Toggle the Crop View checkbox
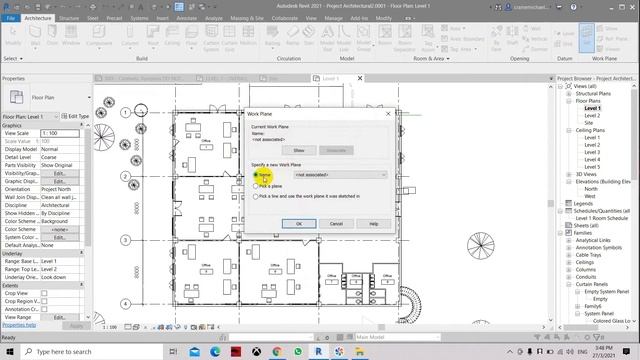Viewport: 640px width, 360px height. pyautogui.click(x=44, y=293)
